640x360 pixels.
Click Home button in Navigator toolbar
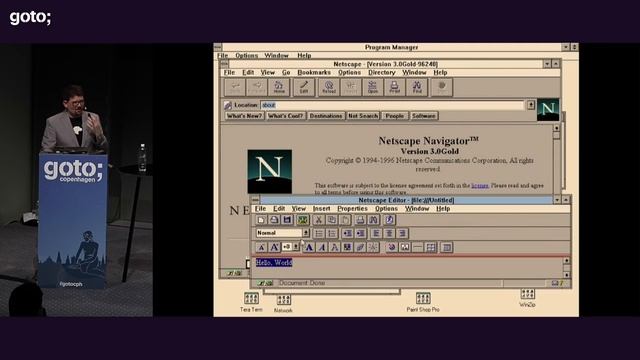tap(279, 87)
